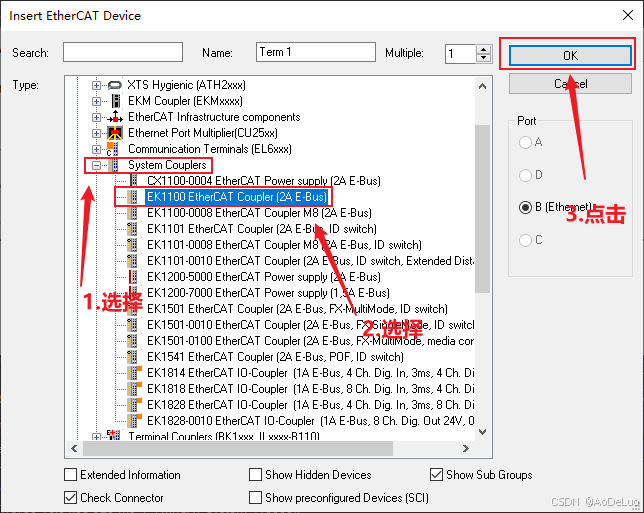Click the EK1200-5000 Power supply icon
The width and height of the screenshot is (644, 513).
[133, 277]
